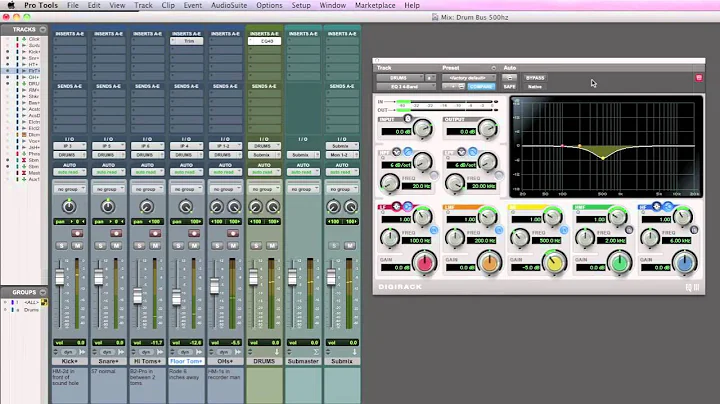
Task: Select LPF notch filter type icon
Action: tap(461, 152)
